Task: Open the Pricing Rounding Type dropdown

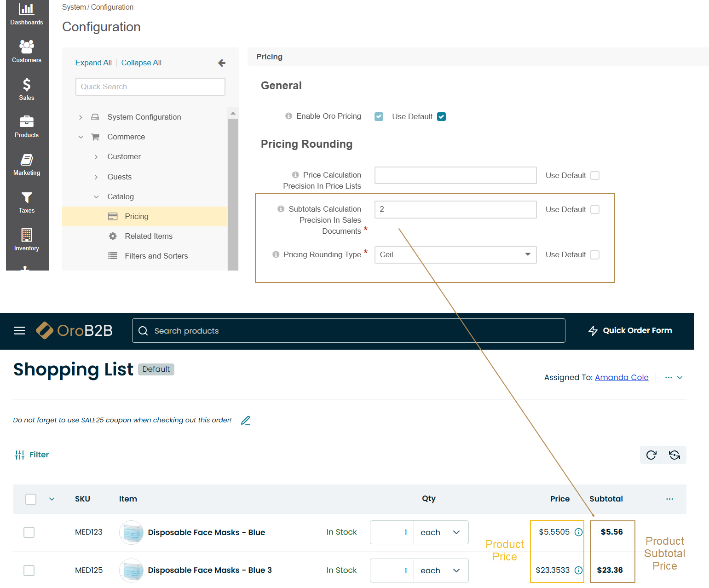Action: 455,255
